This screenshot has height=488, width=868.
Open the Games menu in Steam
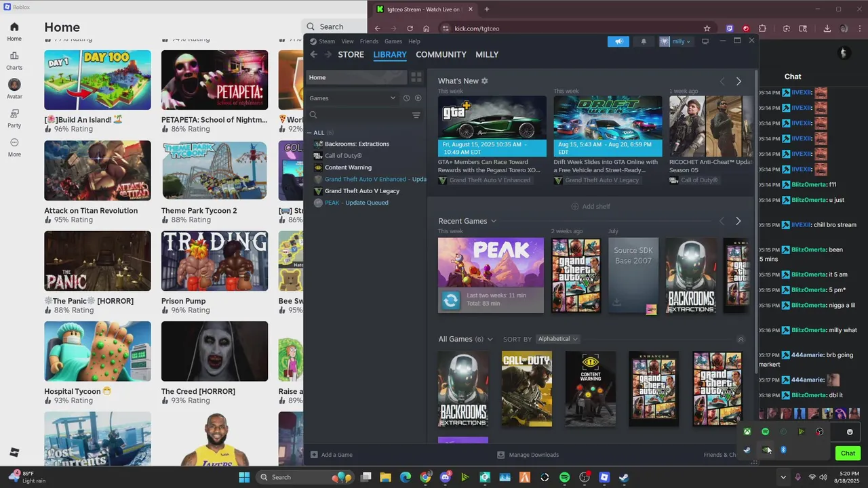coord(393,41)
